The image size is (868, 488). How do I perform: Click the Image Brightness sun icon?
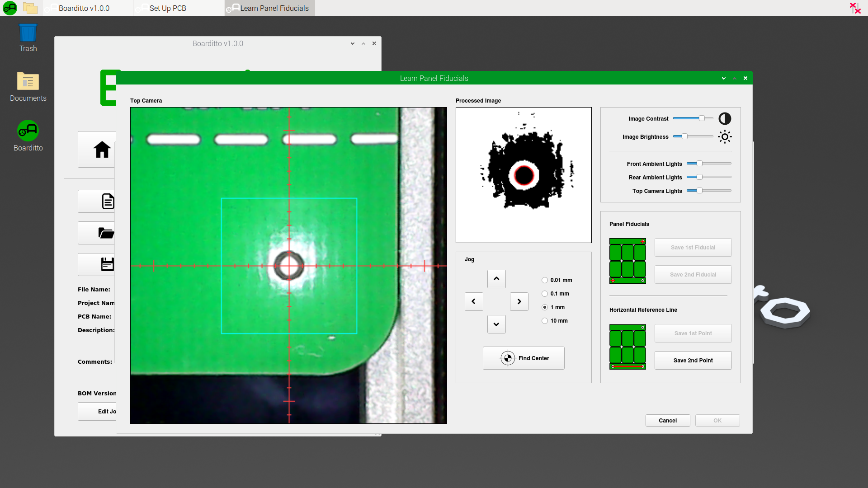pos(725,137)
